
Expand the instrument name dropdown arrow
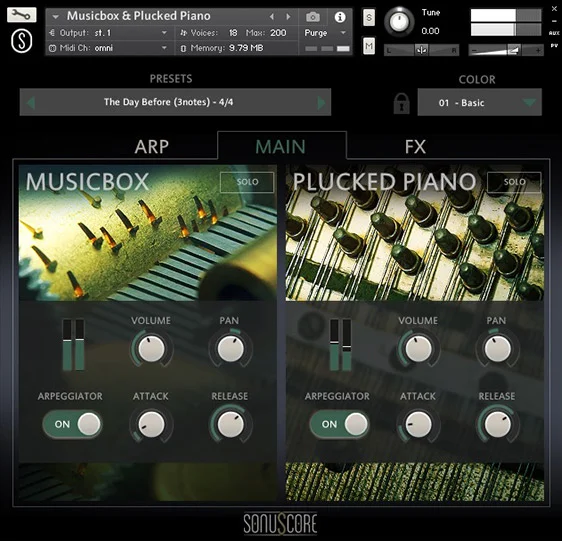click(56, 16)
